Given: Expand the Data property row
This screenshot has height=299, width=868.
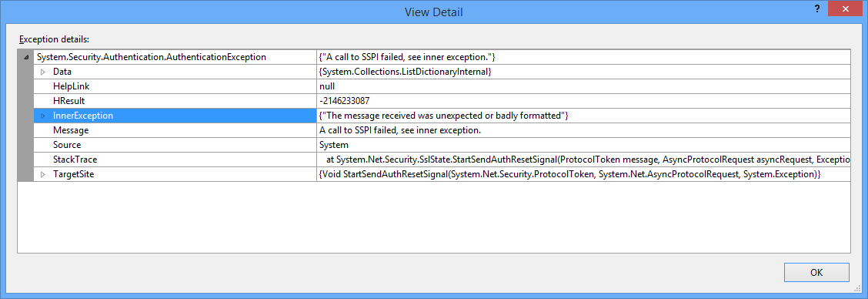Looking at the screenshot, I should 42,72.
